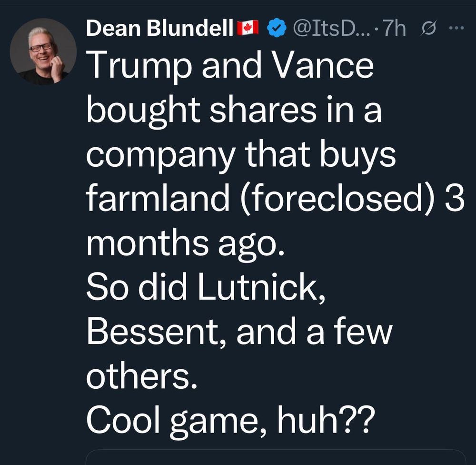Image resolution: width=476 pixels, height=465 pixels.
Task: Click the Dean Blundell display name
Action: [160, 30]
